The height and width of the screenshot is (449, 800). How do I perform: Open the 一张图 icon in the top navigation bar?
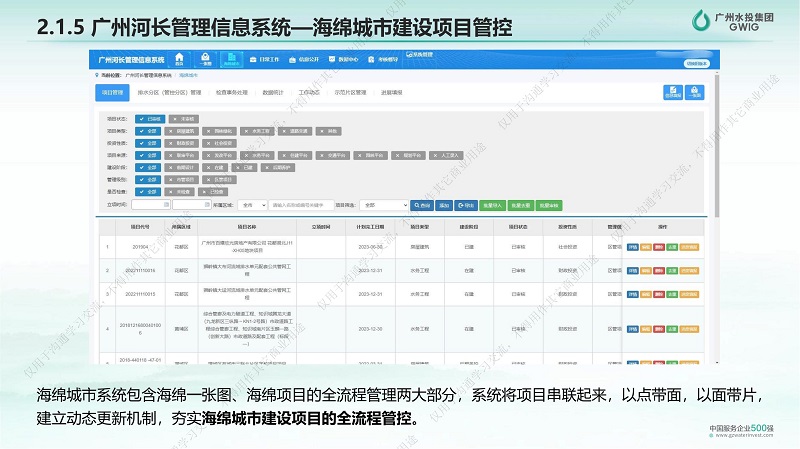tap(205, 57)
